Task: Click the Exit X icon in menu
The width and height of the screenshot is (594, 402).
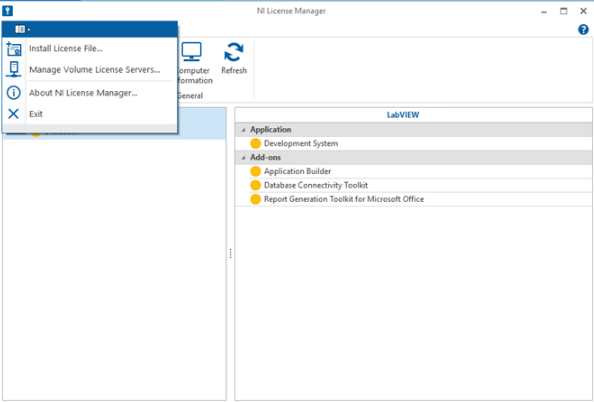Action: coord(14,114)
